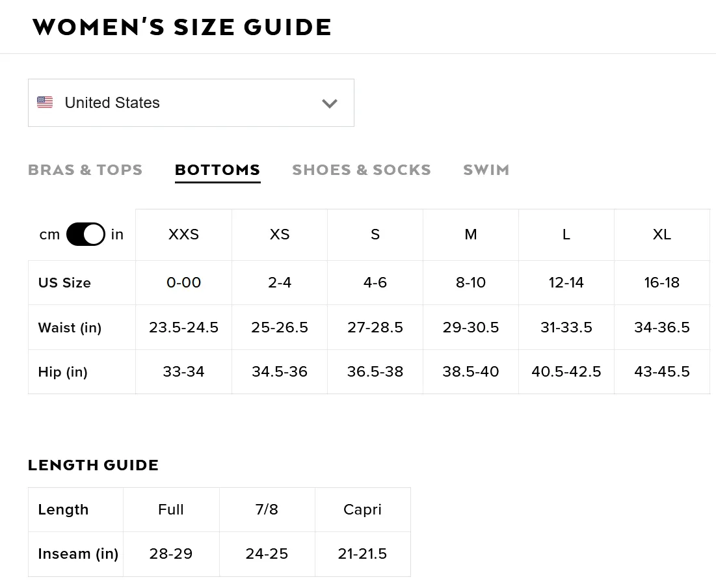Click the 7/8 length column header

pos(267,509)
